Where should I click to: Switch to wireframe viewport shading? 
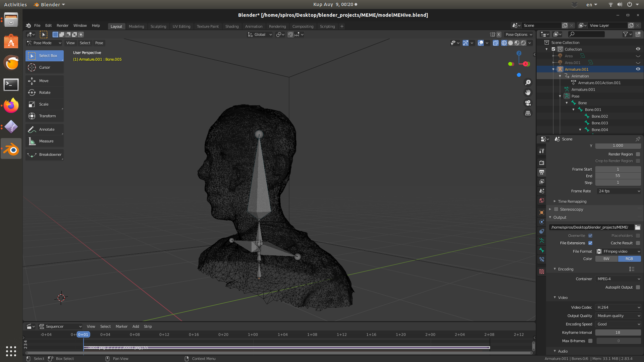click(504, 43)
